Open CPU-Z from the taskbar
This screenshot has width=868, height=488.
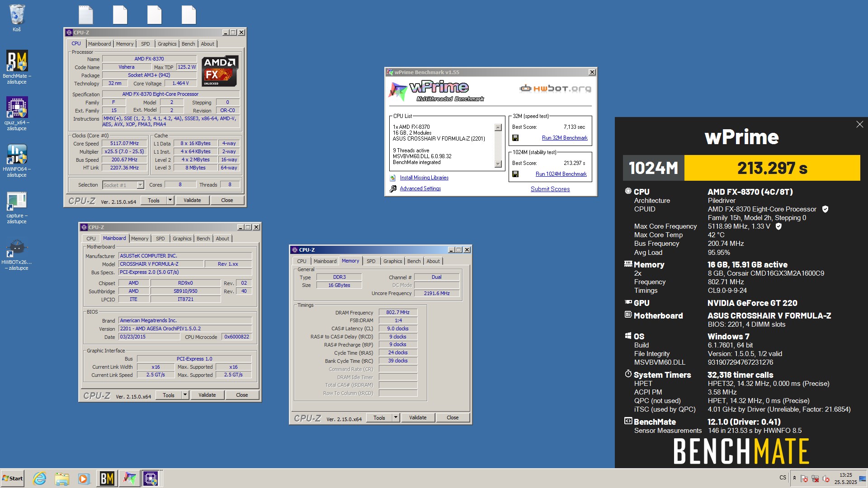point(151,479)
